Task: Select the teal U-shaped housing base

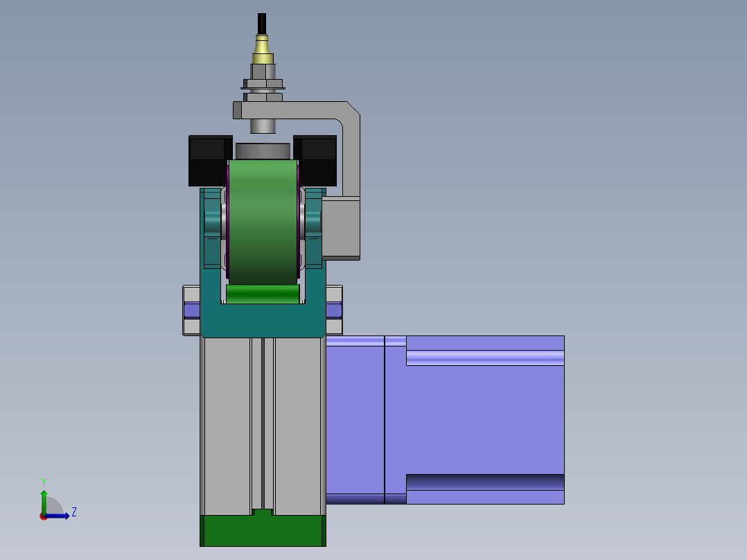Action: pos(263,320)
